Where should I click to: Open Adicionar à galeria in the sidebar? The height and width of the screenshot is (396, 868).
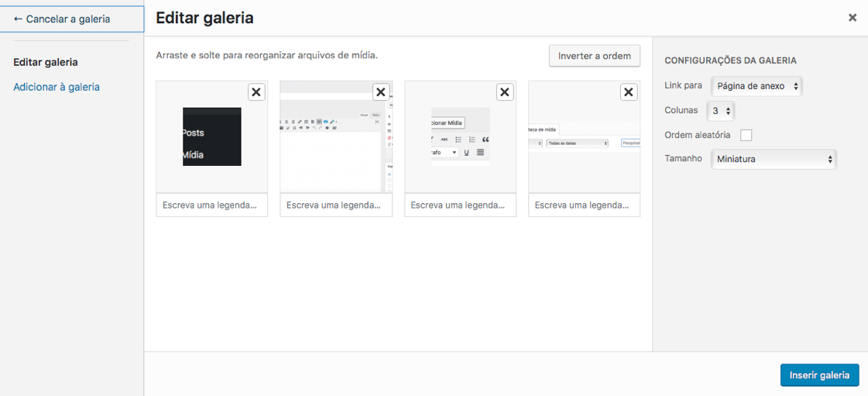click(x=57, y=87)
